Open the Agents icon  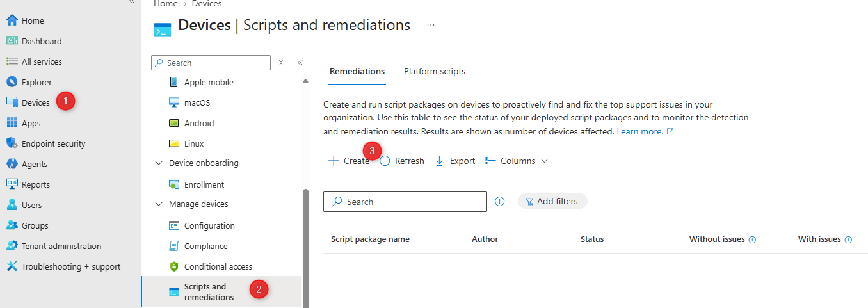pyautogui.click(x=12, y=164)
